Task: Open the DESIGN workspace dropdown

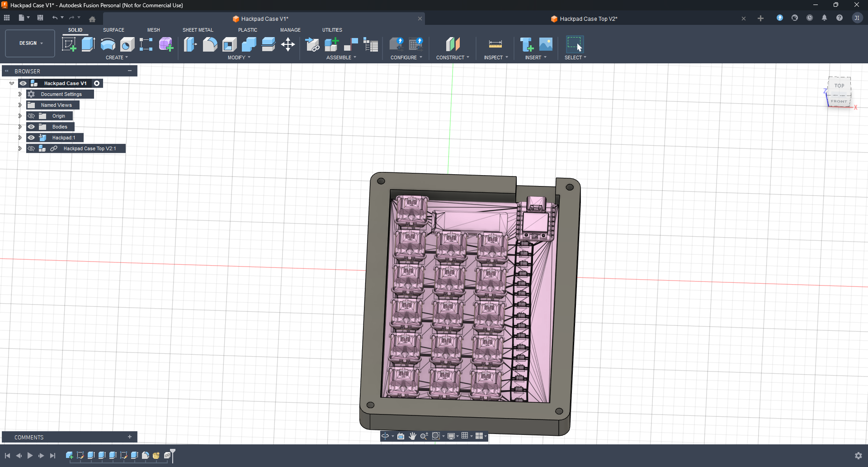Action: 30,43
